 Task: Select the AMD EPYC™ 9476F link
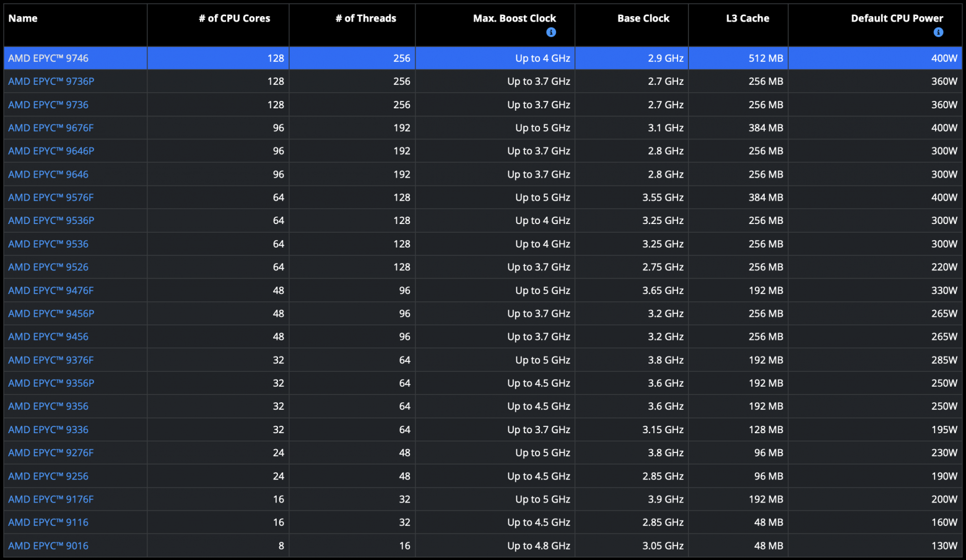tap(51, 290)
